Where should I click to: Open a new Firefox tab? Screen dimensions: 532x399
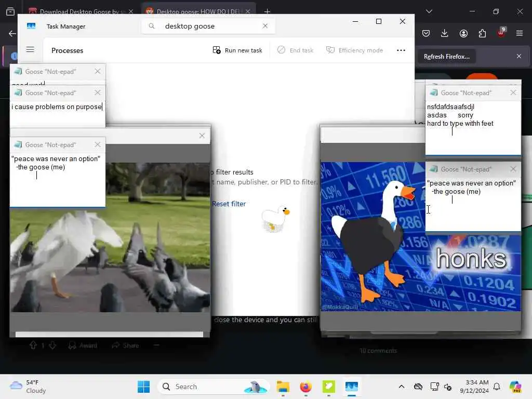click(267, 11)
